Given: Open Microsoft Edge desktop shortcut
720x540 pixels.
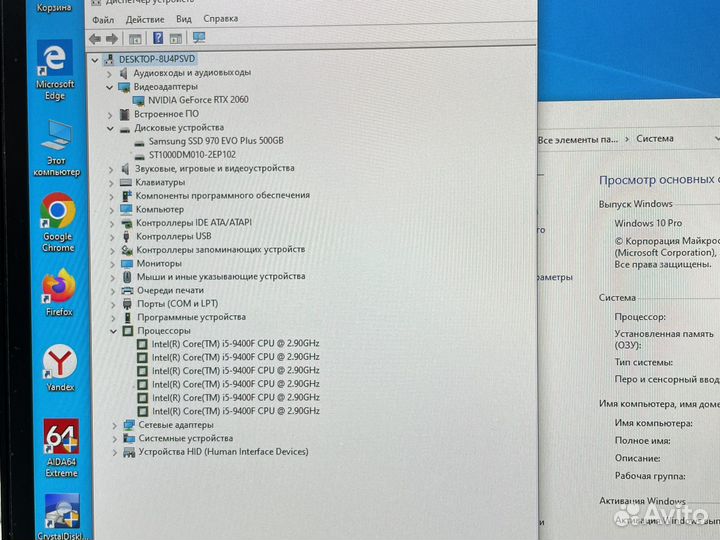Looking at the screenshot, I should [55, 70].
